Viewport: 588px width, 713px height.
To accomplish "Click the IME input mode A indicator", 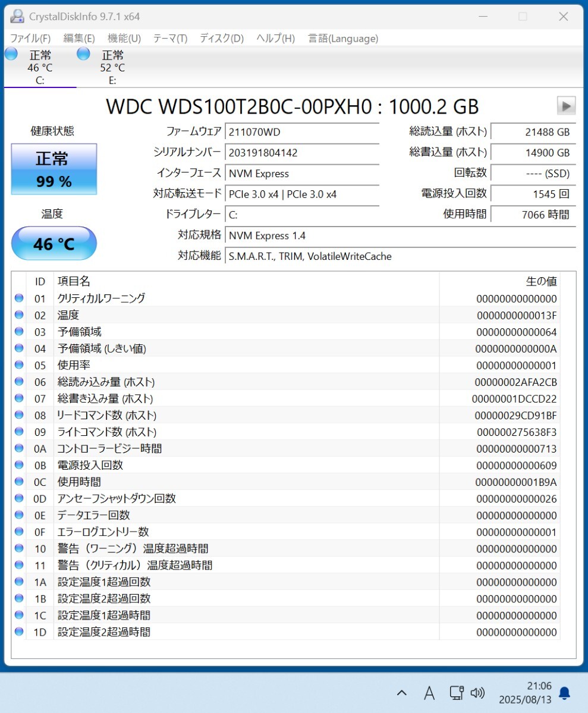I will tap(429, 693).
